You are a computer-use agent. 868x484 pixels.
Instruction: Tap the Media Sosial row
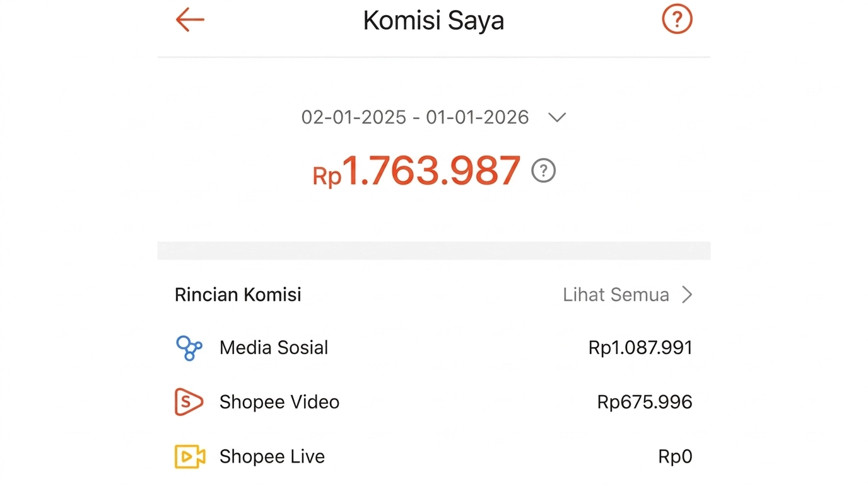tap(273, 347)
